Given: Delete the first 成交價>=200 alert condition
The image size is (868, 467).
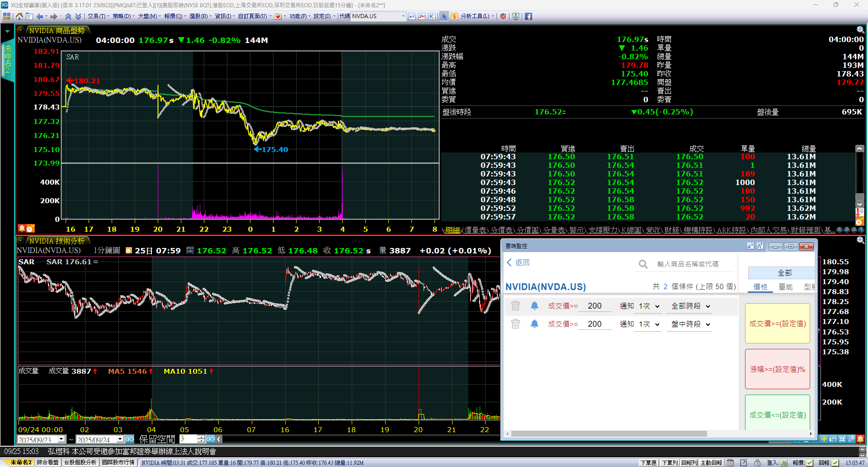Looking at the screenshot, I should [515, 306].
